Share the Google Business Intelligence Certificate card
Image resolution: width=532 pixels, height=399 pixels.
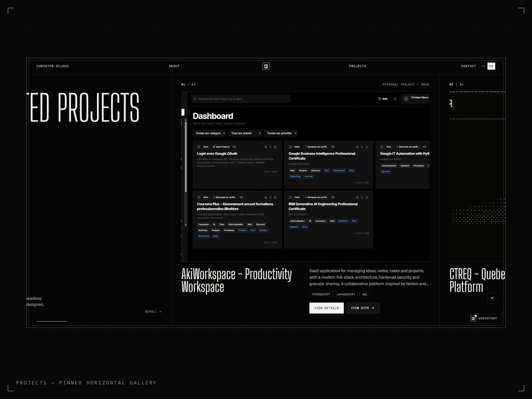(x=357, y=147)
